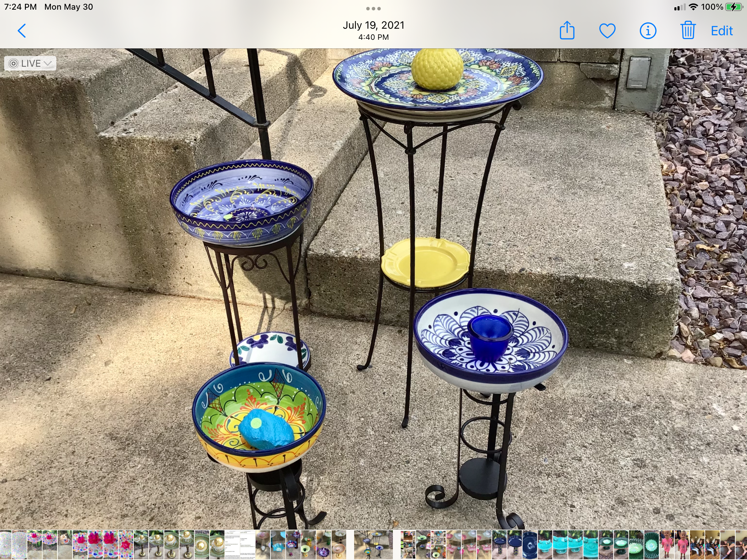Open the LIVE photo options dropdown

point(30,63)
